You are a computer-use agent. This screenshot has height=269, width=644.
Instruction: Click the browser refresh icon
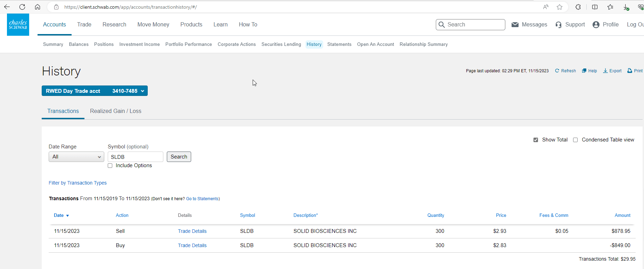click(22, 7)
